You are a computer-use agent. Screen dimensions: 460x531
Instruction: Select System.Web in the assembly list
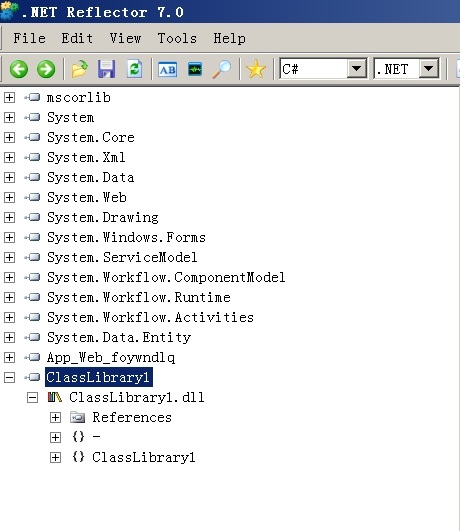[x=87, y=197]
